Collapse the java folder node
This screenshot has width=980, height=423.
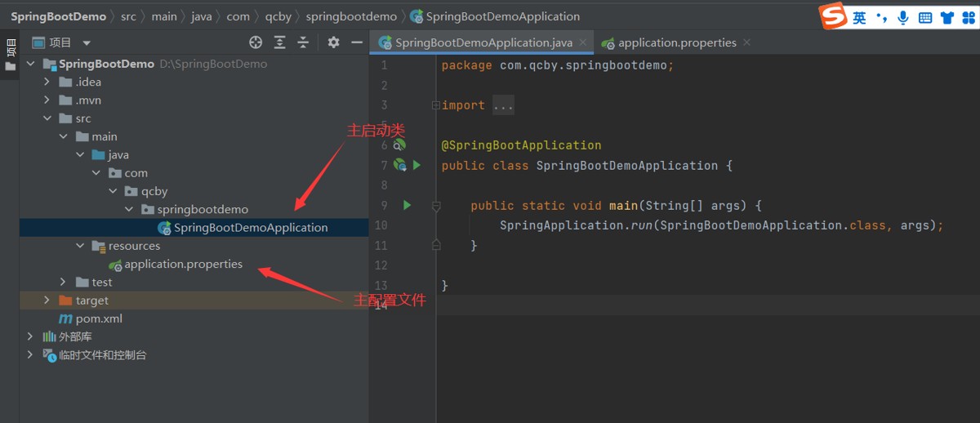[79, 154]
